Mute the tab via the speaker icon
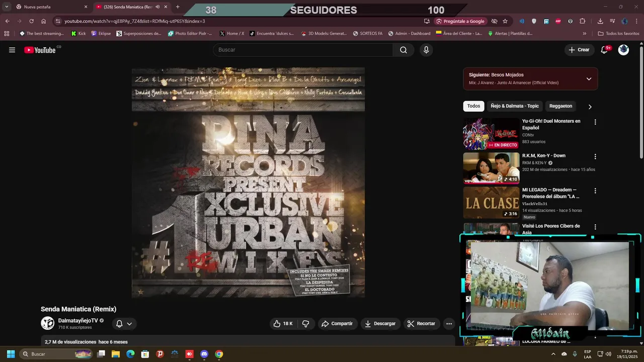Viewport: 644px width, 362px height. [157, 7]
